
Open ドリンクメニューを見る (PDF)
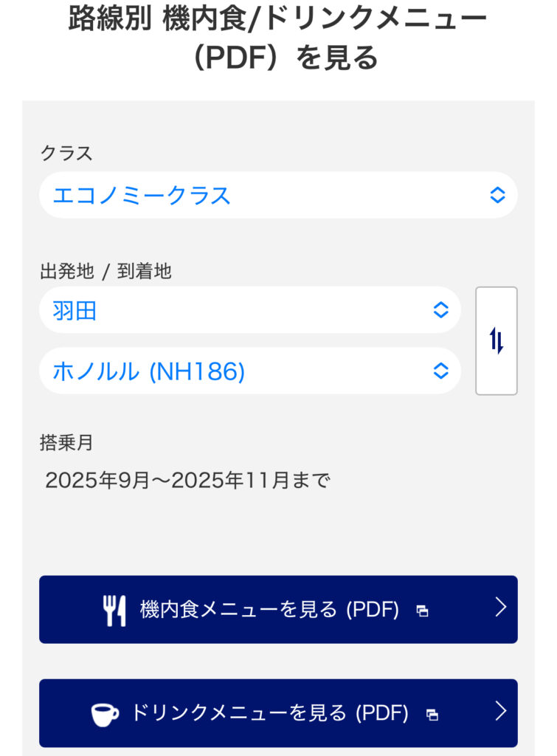point(269,713)
